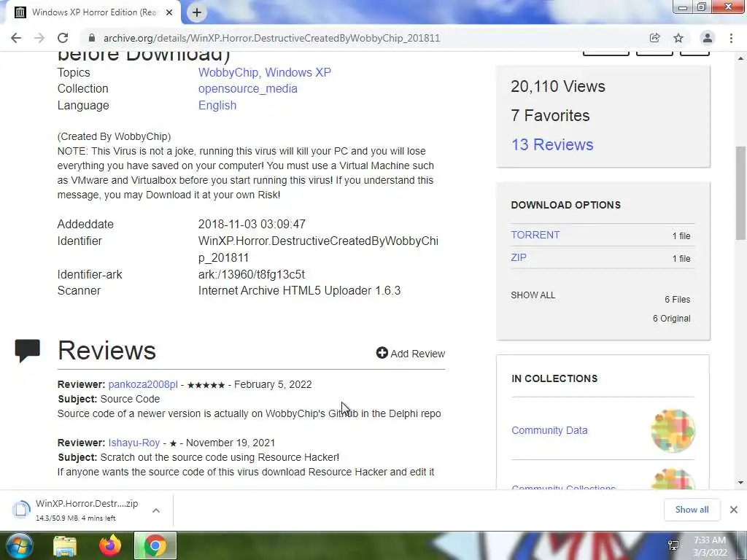
Task: Click the Subject: Source Code line
Action: click(109, 399)
